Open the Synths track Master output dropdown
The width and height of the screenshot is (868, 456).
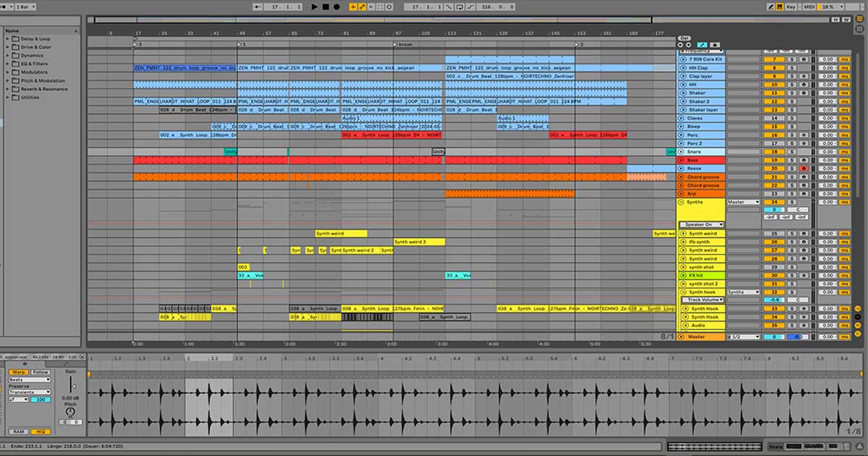[744, 202]
